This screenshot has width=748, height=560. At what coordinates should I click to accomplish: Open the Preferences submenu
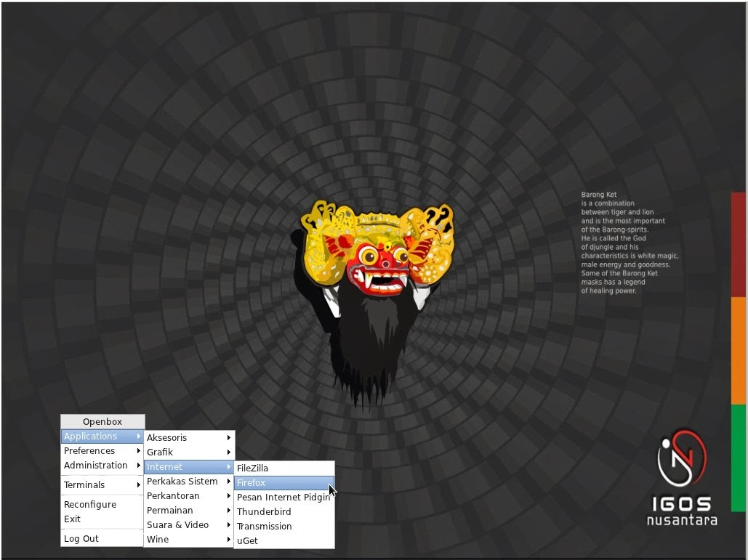coord(89,450)
